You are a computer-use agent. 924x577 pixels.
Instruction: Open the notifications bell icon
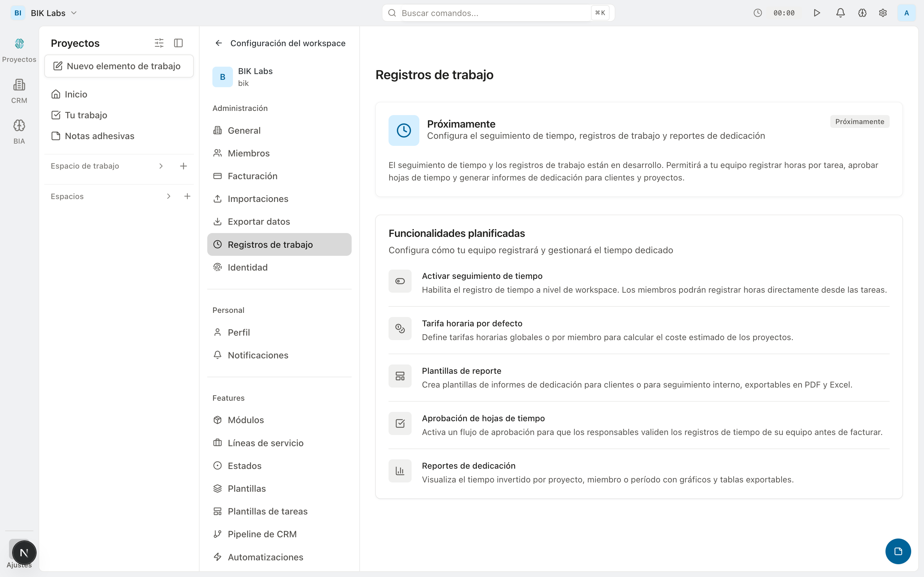pos(840,13)
